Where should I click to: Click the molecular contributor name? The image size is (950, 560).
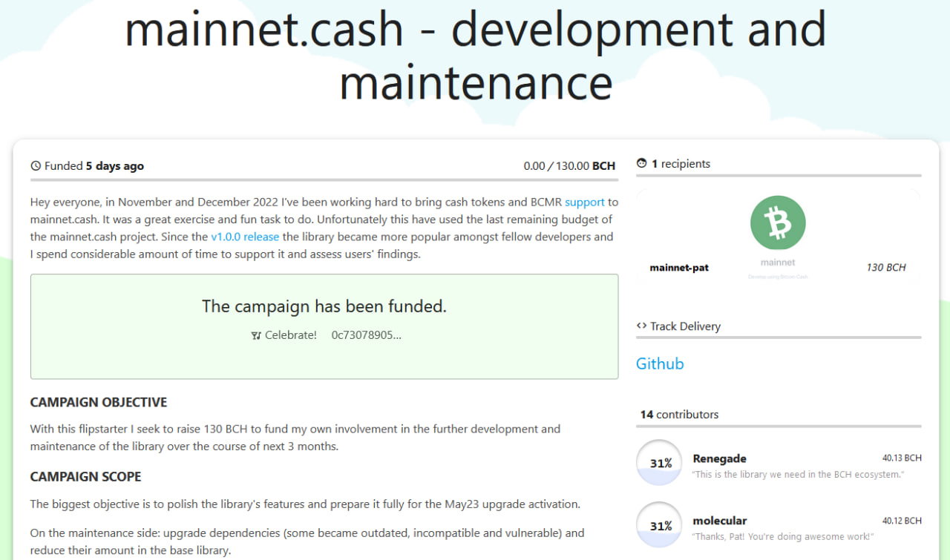[719, 521]
